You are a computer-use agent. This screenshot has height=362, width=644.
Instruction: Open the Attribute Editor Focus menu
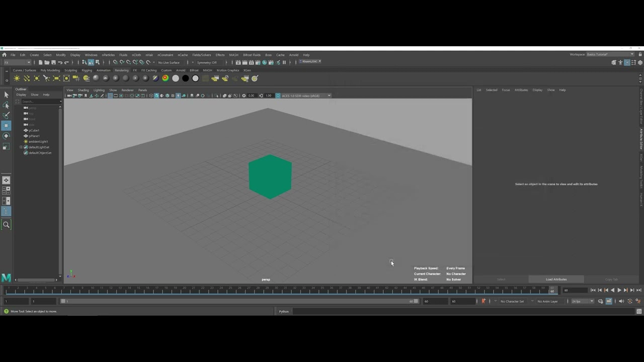pos(506,90)
